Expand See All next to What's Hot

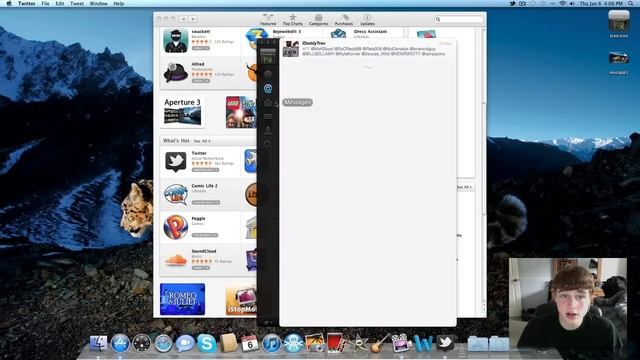point(202,141)
